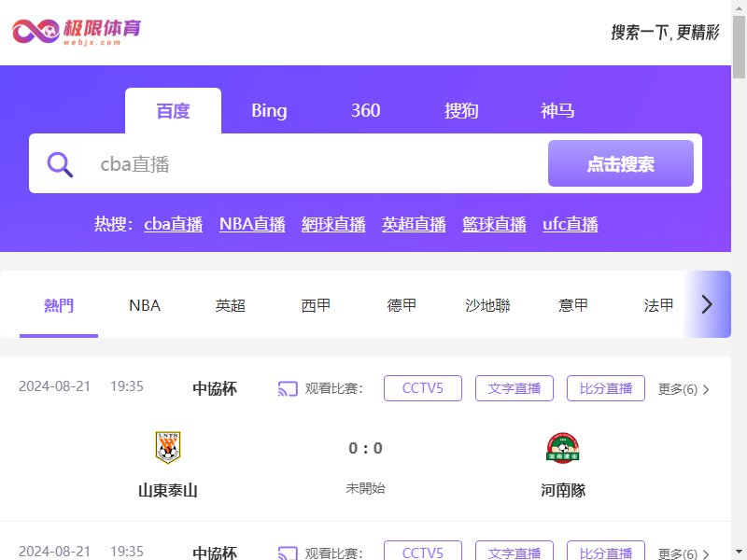747x560 pixels.
Task: Click the ufc直播 hot search link
Action: click(571, 224)
